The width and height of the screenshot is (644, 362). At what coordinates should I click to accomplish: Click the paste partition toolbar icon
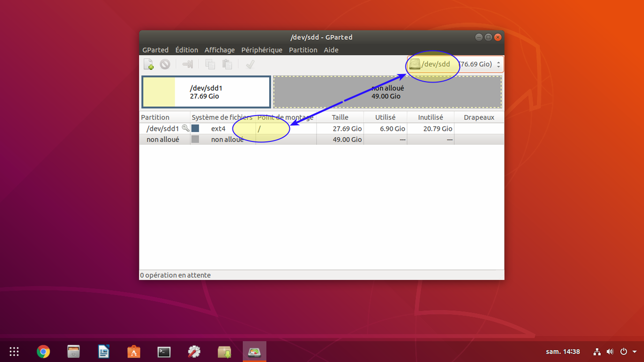[227, 64]
